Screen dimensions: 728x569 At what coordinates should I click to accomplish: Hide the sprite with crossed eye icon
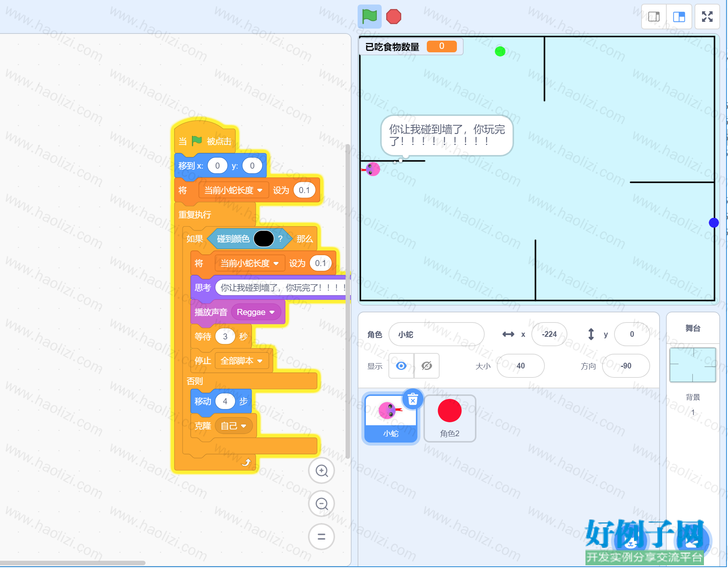tap(427, 366)
